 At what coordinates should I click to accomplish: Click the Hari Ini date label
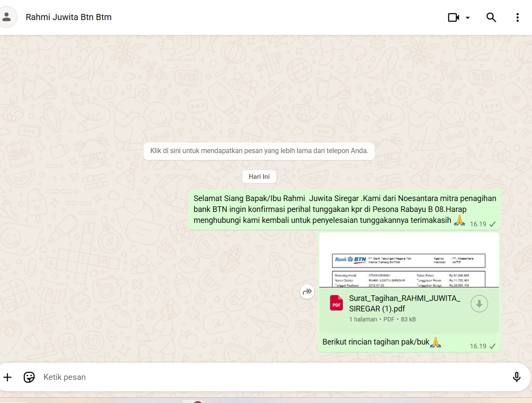coord(259,177)
